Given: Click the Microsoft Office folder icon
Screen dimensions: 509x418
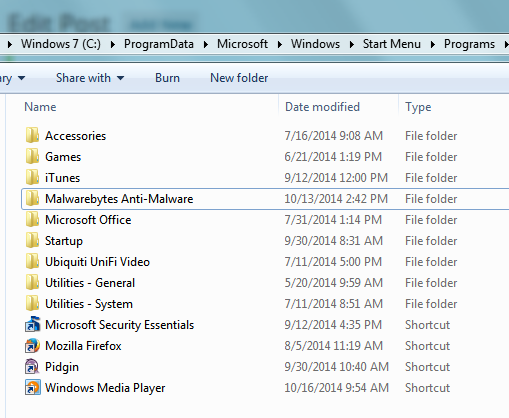Looking at the screenshot, I should pyautogui.click(x=32, y=220).
